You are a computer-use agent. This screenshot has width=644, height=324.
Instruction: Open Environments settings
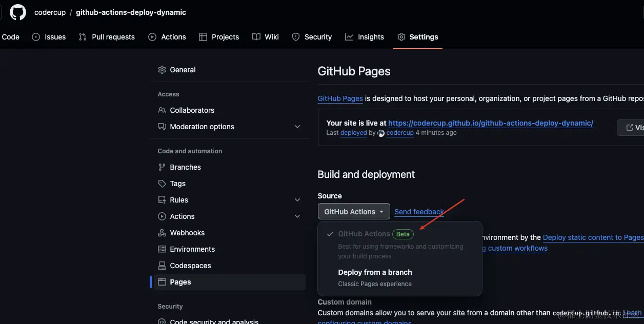(x=230, y=249)
